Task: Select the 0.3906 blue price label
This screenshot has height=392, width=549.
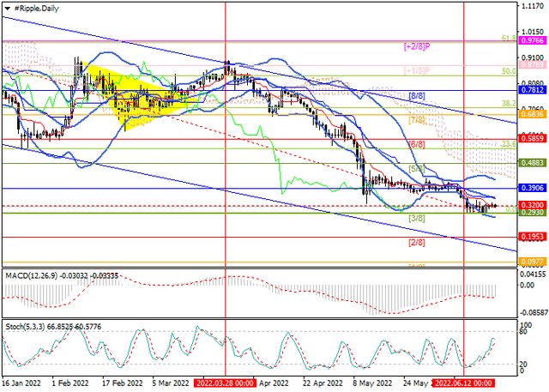Action: 533,188
